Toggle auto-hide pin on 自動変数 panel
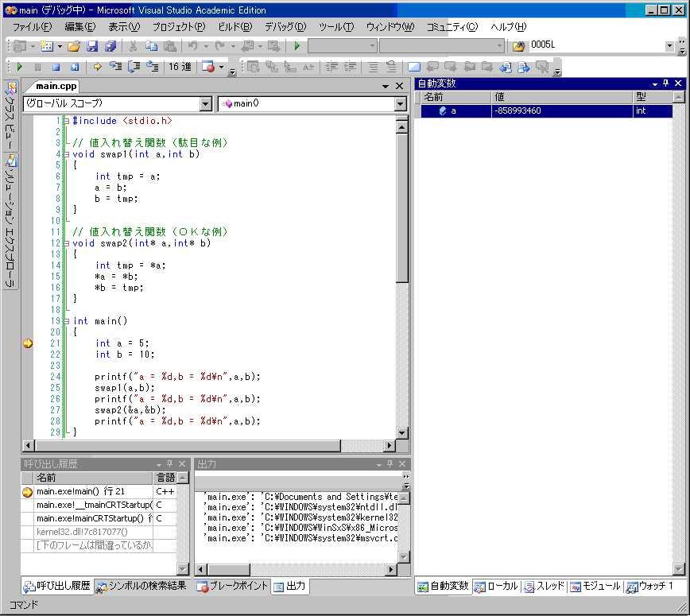 [x=666, y=83]
